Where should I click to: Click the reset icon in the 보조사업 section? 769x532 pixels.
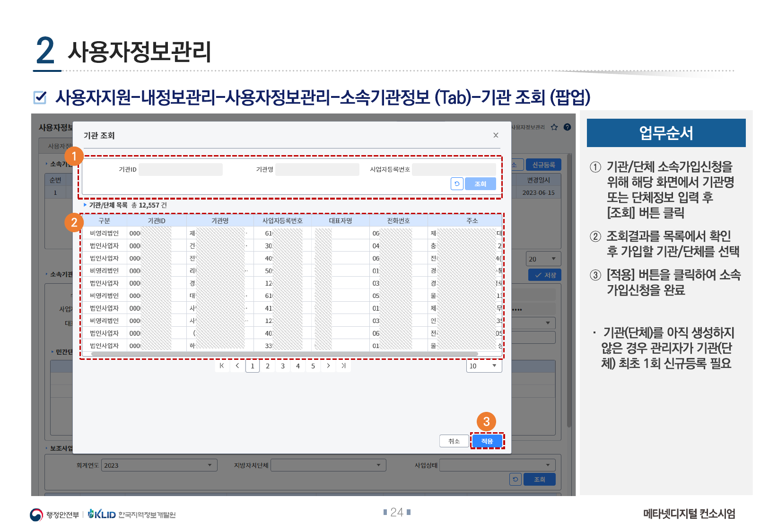click(515, 479)
